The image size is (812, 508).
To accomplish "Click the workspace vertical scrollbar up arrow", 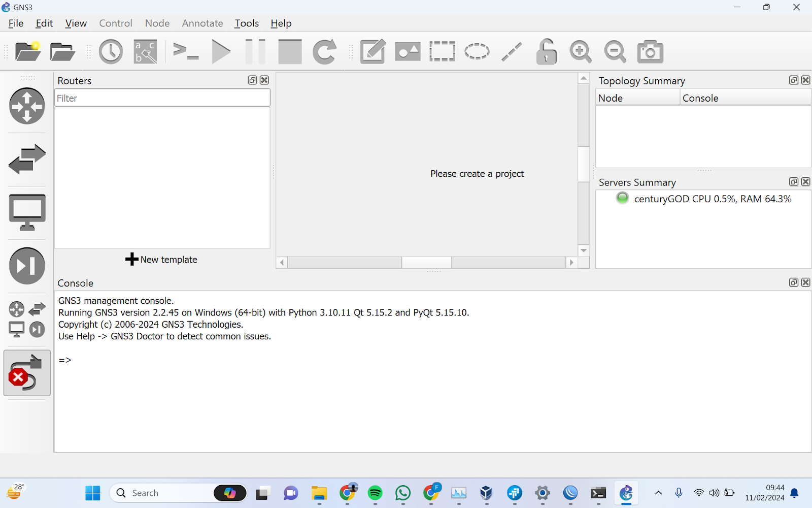I will point(584,78).
